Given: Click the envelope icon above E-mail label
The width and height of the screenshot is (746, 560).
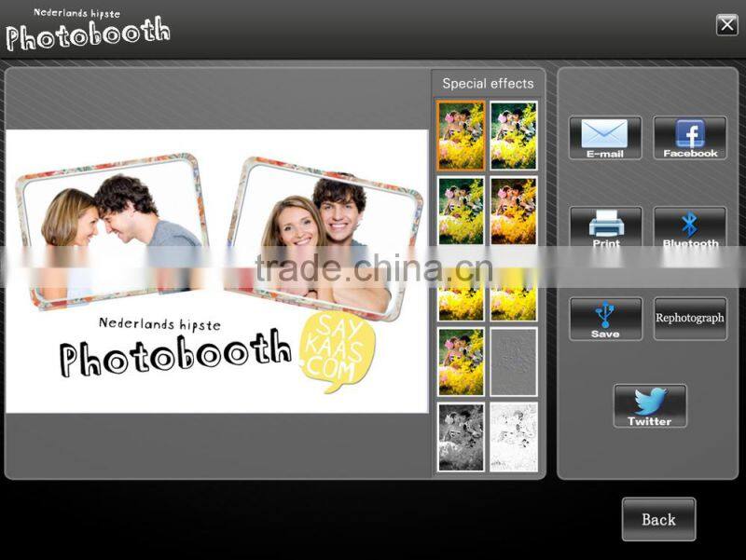Looking at the screenshot, I should [x=605, y=130].
